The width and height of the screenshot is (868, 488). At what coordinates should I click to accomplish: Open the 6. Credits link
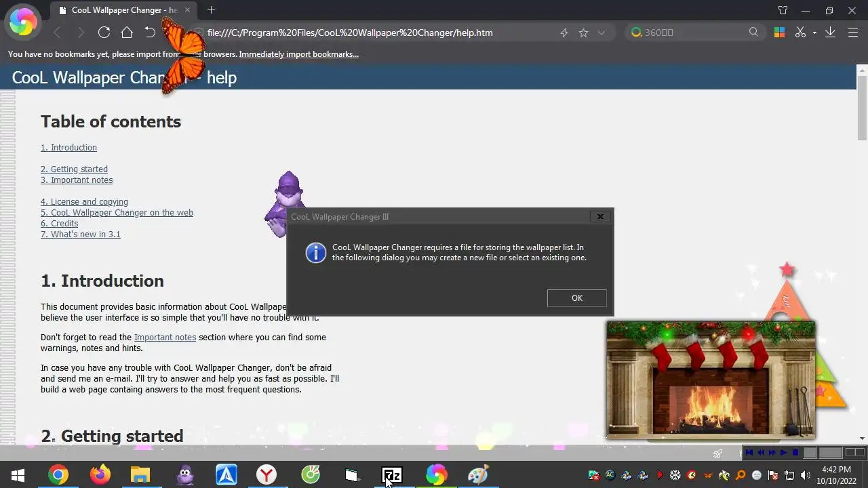coord(59,223)
